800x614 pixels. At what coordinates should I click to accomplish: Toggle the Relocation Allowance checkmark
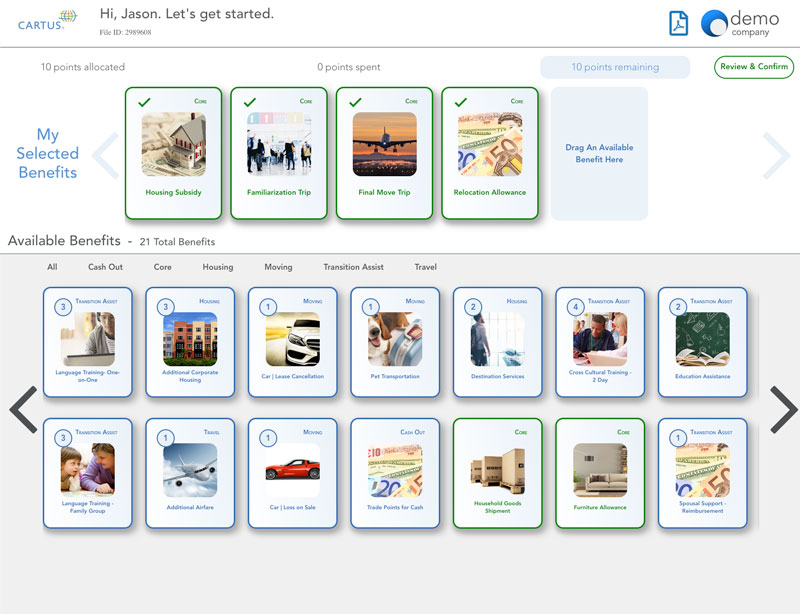pos(460,102)
